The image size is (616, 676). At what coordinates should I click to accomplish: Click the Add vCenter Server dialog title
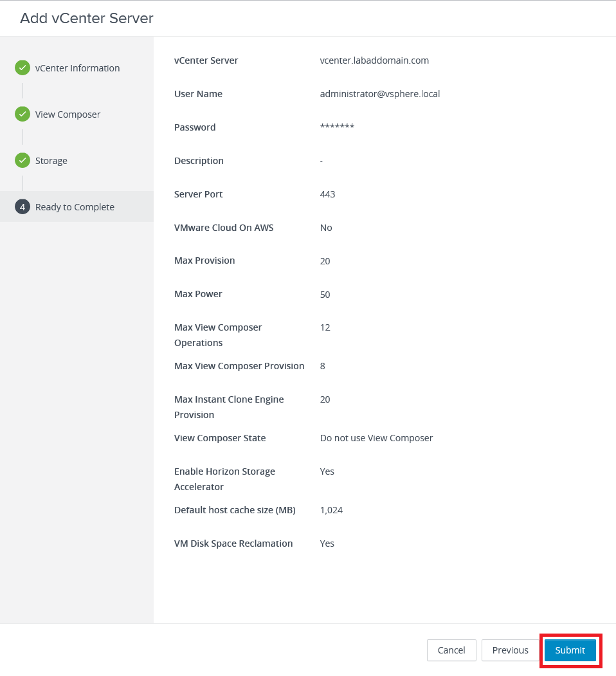87,18
